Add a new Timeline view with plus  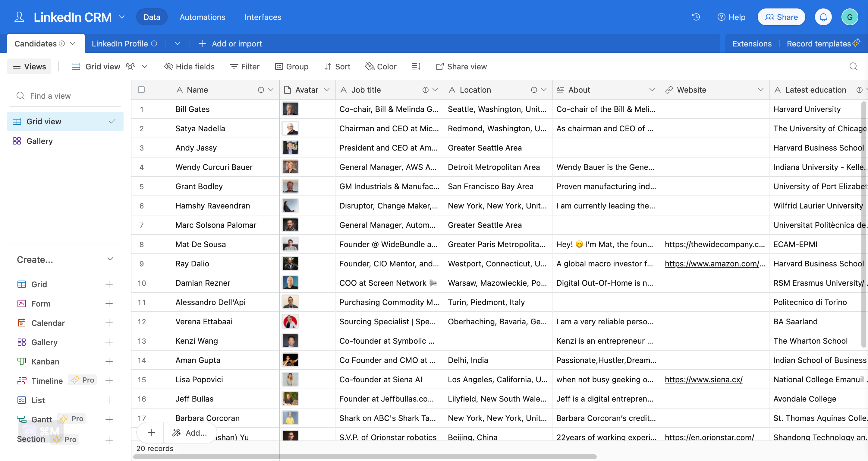click(x=109, y=381)
